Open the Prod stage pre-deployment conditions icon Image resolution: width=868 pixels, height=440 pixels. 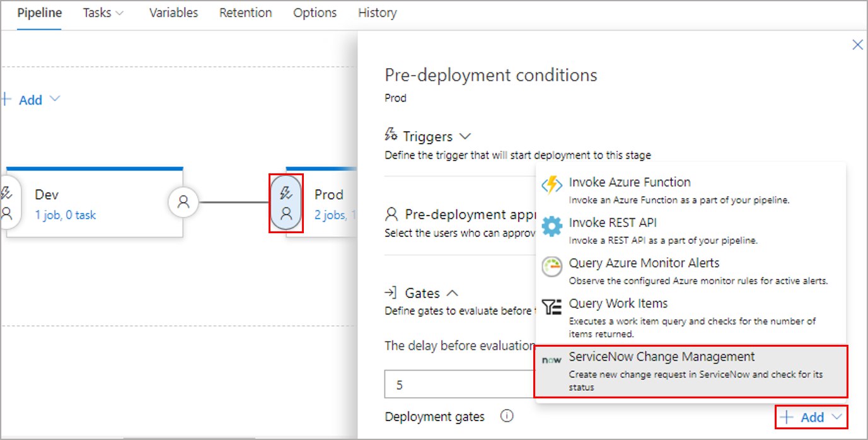[286, 203]
